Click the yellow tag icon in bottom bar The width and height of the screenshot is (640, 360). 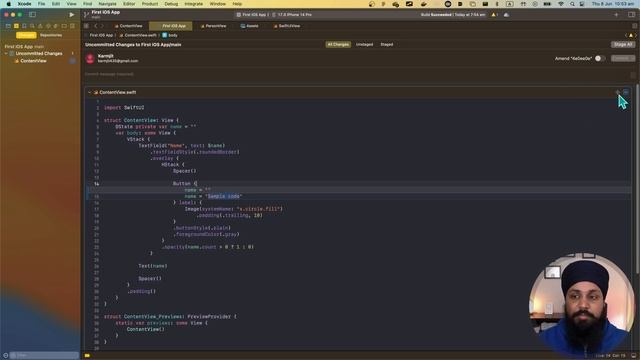coord(87,356)
